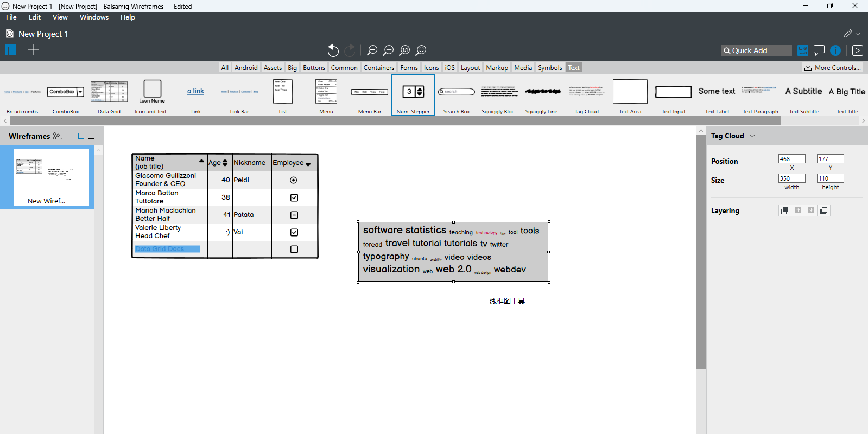The width and height of the screenshot is (868, 434).
Task: Toggle the navigator panel icon
Action: coord(11,50)
